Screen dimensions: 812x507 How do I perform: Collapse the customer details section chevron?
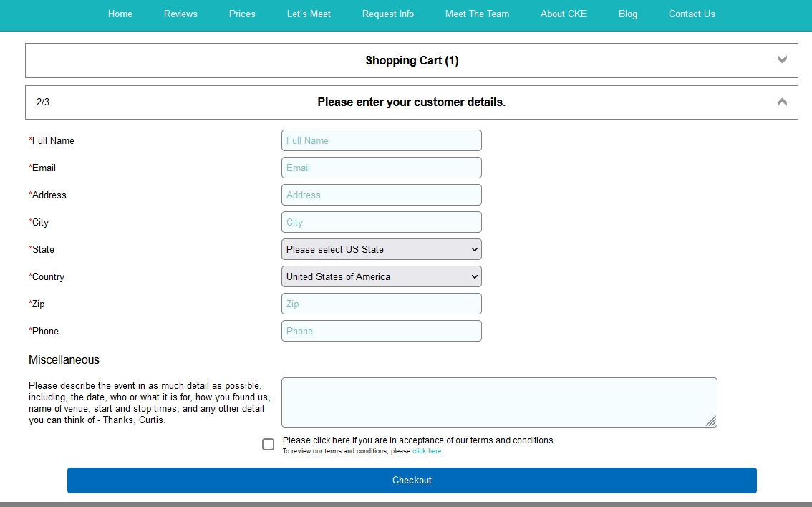pyautogui.click(x=782, y=102)
